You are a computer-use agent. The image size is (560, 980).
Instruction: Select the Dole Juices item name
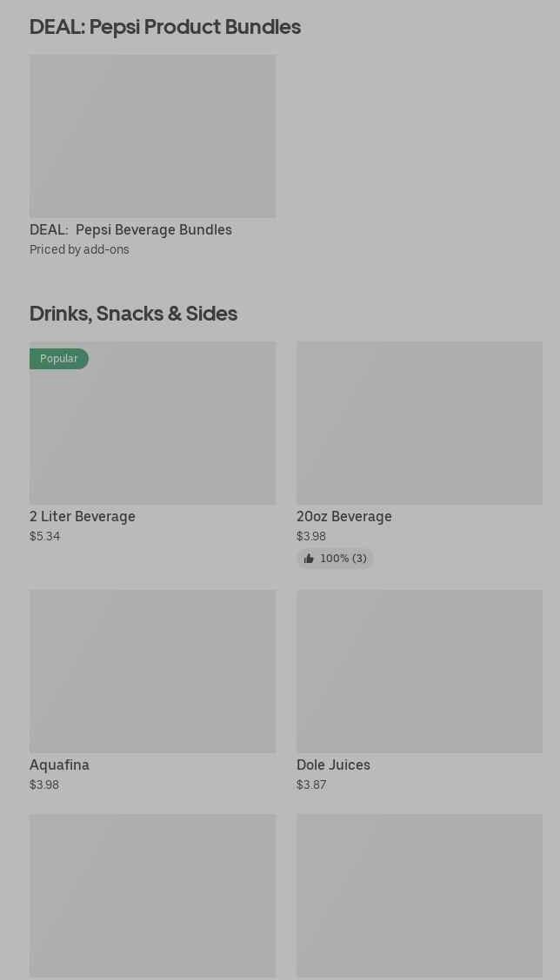coord(334,765)
